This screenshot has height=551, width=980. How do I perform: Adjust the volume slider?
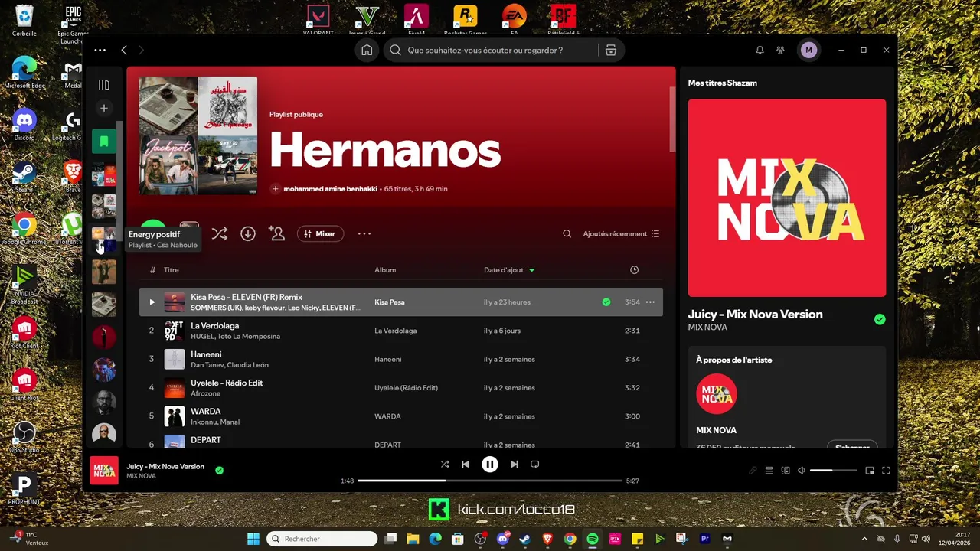click(x=834, y=470)
